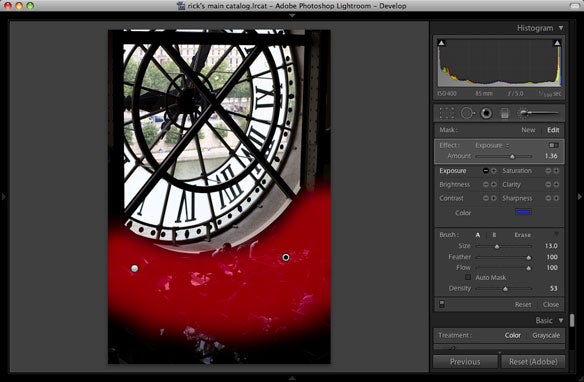The height and width of the screenshot is (382, 584).
Task: Click the Reset (Adobe) button
Action: point(533,362)
